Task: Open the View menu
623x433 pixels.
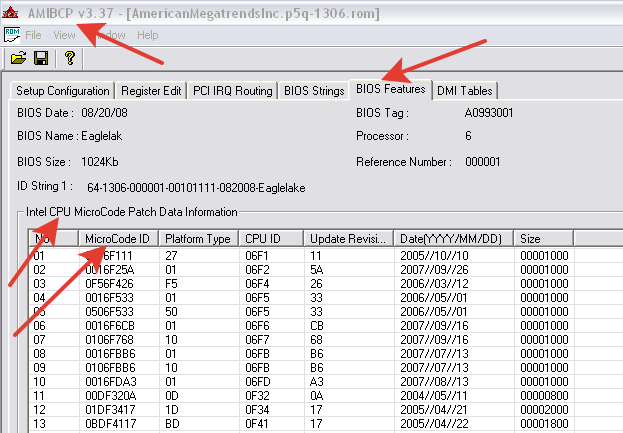Action: 64,35
